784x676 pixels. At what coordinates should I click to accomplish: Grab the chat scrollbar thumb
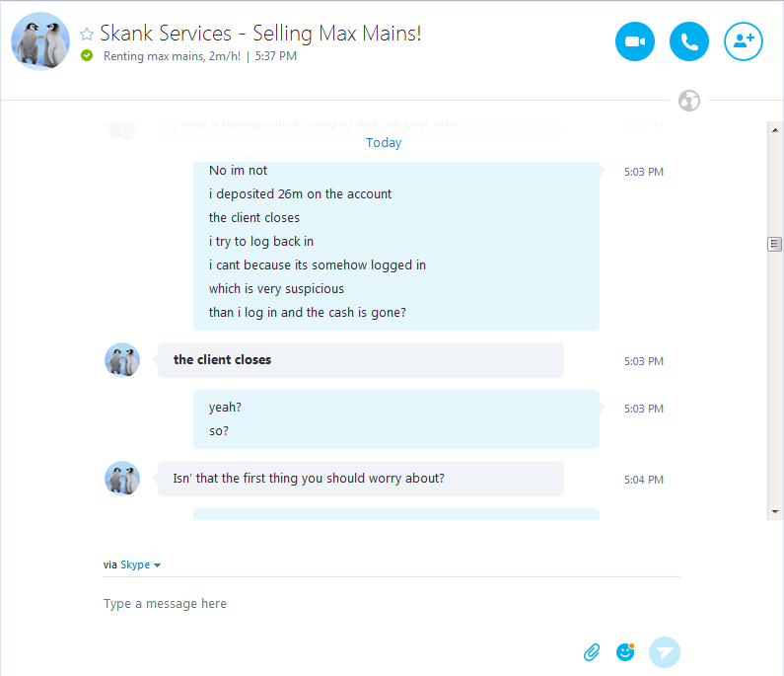(775, 244)
